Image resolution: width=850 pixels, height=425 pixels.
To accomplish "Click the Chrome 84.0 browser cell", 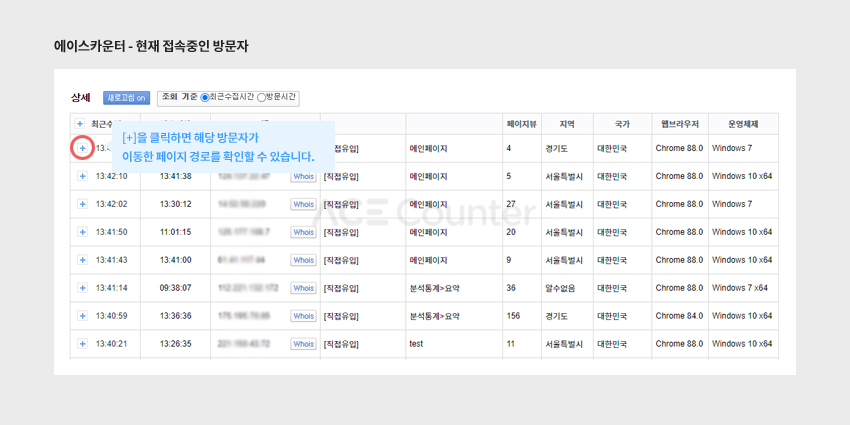I will pyautogui.click(x=679, y=315).
